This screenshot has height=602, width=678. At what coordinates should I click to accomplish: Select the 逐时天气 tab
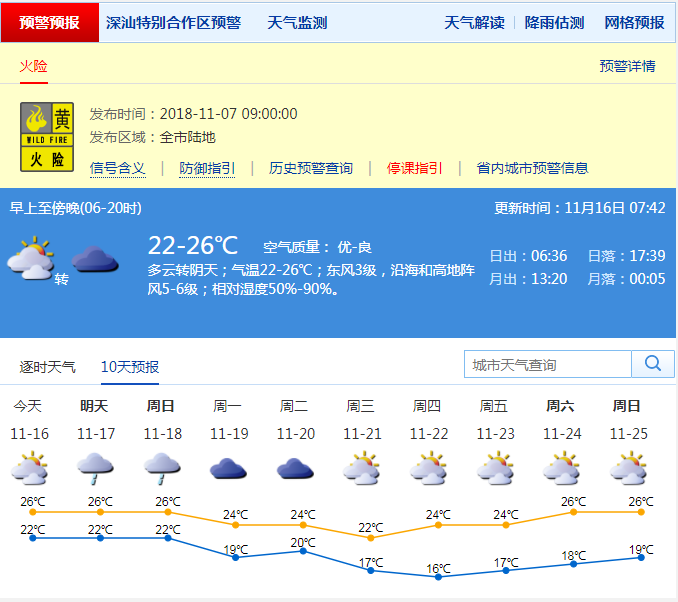[x=47, y=367]
